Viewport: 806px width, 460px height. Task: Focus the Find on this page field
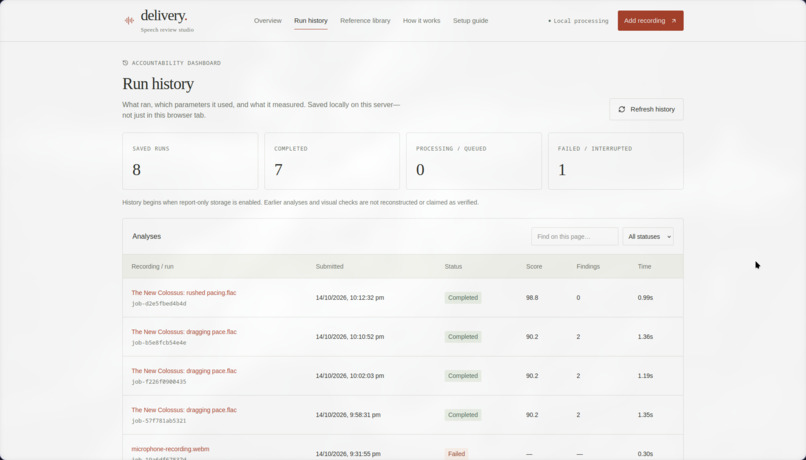click(x=574, y=236)
